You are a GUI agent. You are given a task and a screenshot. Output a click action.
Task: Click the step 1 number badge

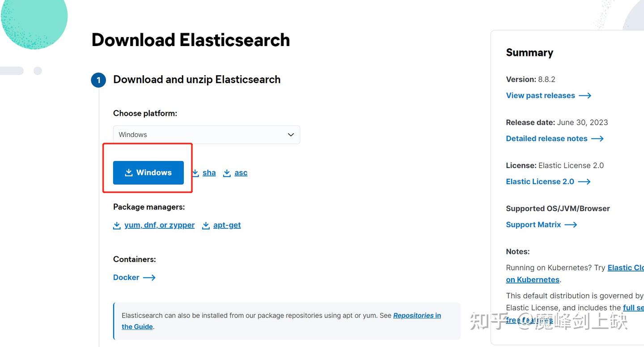[x=98, y=80]
